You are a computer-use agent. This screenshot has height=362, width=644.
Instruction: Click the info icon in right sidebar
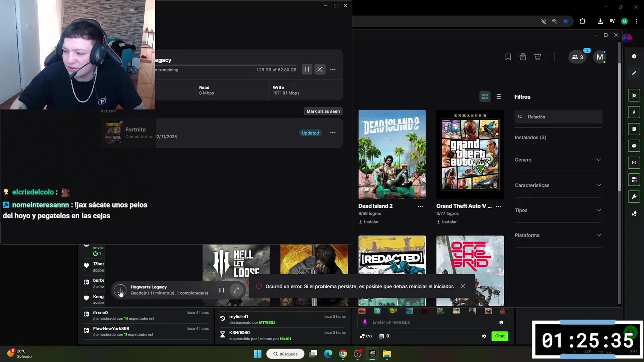[x=634, y=56]
